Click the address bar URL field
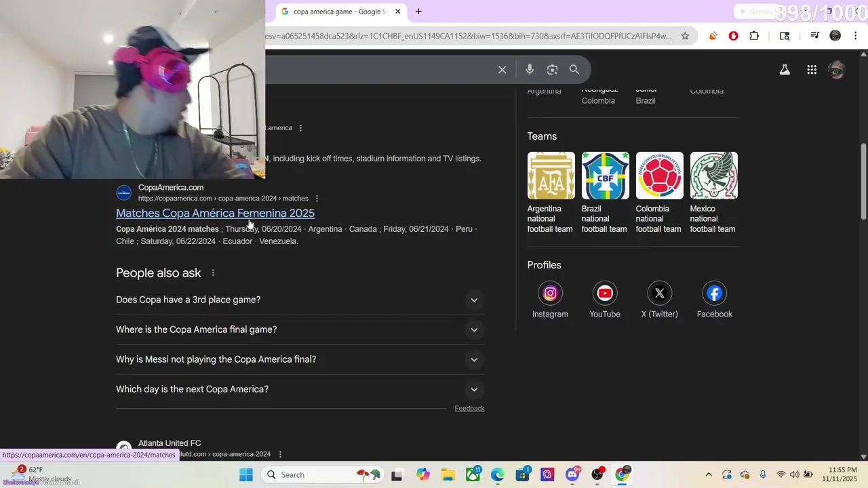The width and height of the screenshot is (868, 488). (468, 36)
